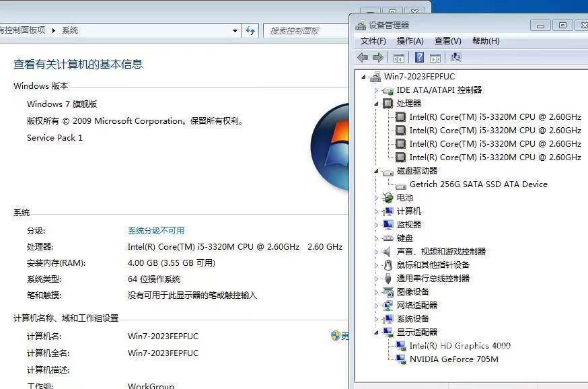Viewport: 588px width, 389px height.
Task: Collapse the 磁盘驱动器 node
Action: pos(376,171)
